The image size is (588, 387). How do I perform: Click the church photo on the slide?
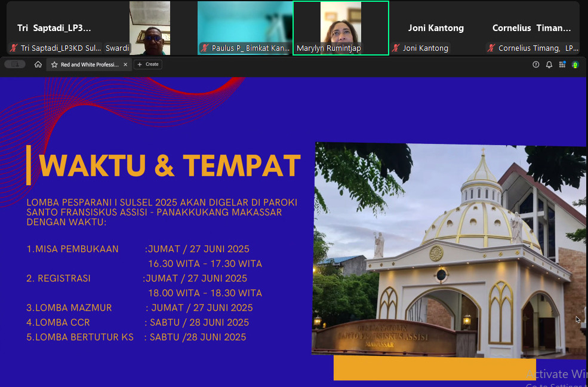(448, 251)
